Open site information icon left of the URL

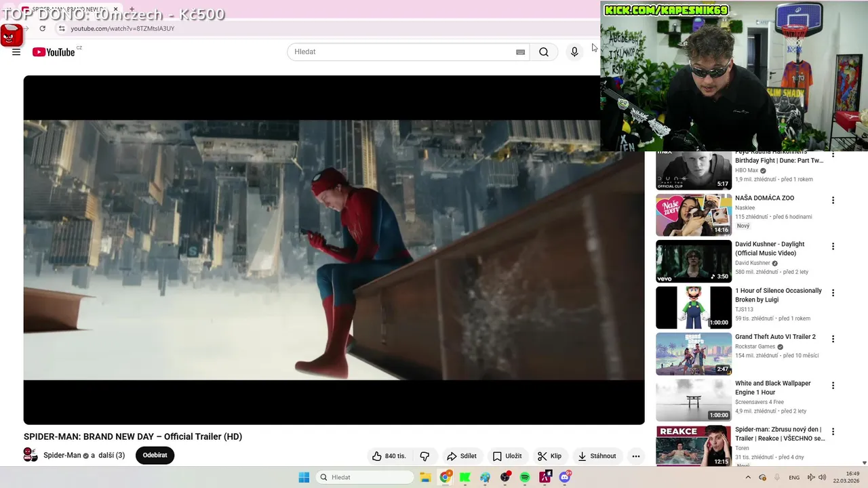(x=62, y=28)
